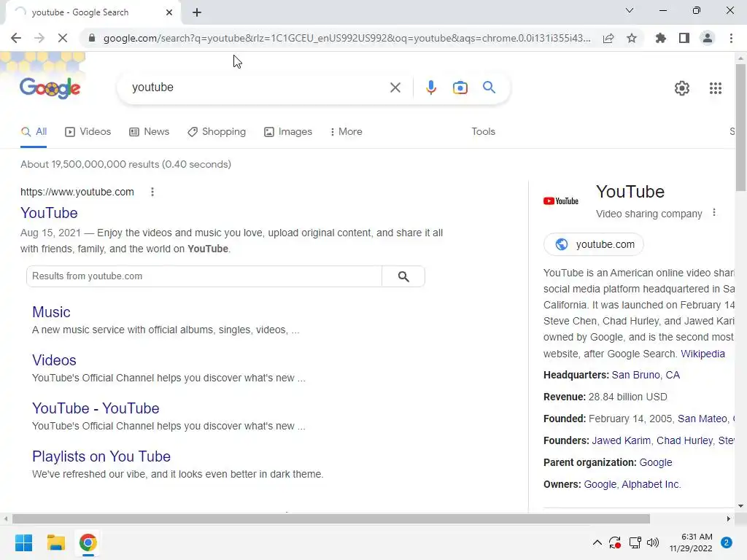Go back to the previous page

coord(16,38)
